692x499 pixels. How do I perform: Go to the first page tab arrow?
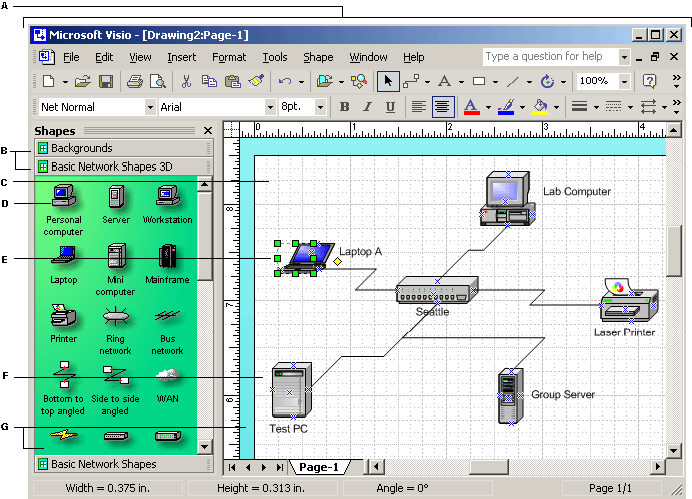[x=232, y=467]
